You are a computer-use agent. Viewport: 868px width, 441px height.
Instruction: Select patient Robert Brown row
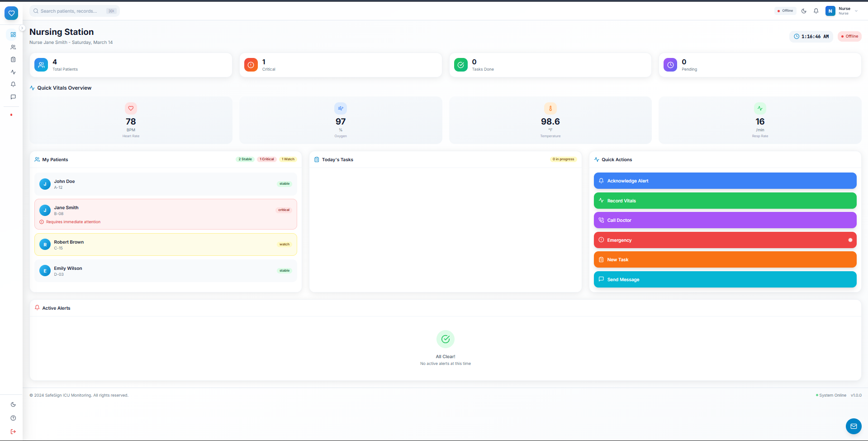[x=166, y=244]
